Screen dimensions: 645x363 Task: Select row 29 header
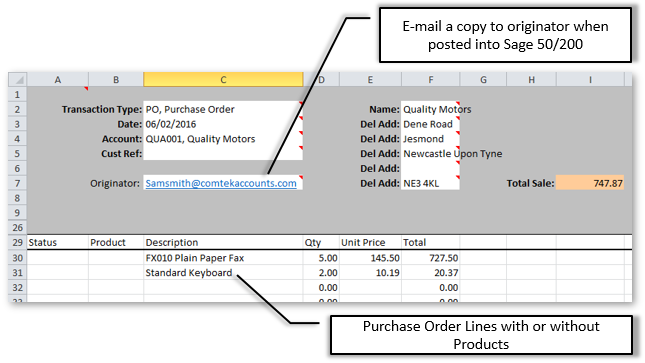18,242
